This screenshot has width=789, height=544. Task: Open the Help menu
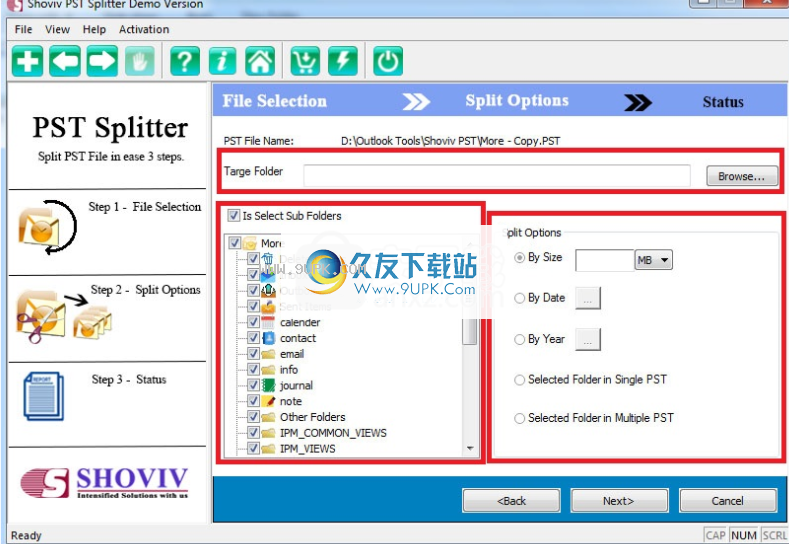[x=94, y=29]
